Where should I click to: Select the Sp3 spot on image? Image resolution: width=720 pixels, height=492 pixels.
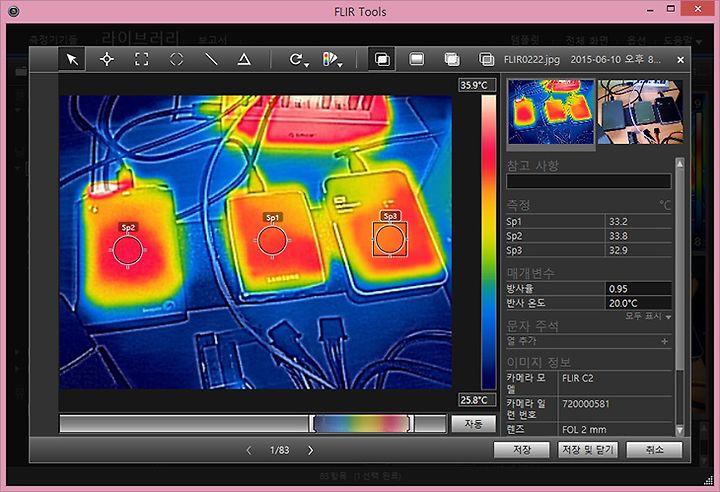pyautogui.click(x=390, y=239)
